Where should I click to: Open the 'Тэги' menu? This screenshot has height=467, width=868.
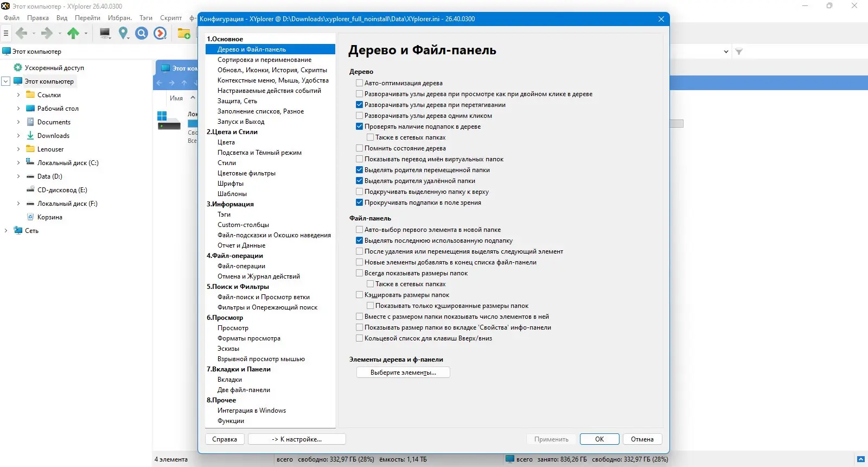point(146,18)
